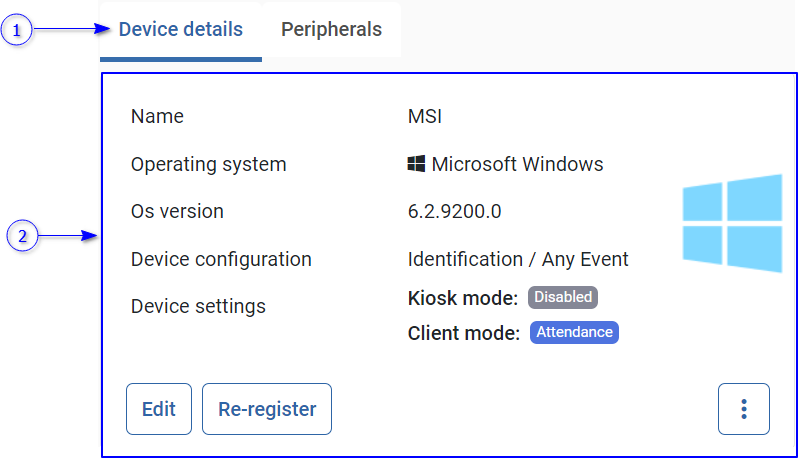Click the Re-register button
The width and height of the screenshot is (798, 458).
(267, 409)
